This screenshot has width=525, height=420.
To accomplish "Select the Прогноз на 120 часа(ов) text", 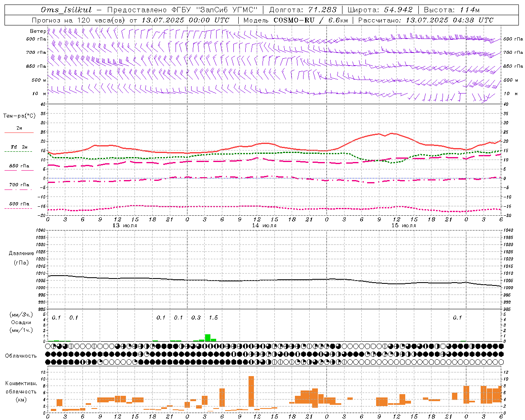I will pos(79,20).
